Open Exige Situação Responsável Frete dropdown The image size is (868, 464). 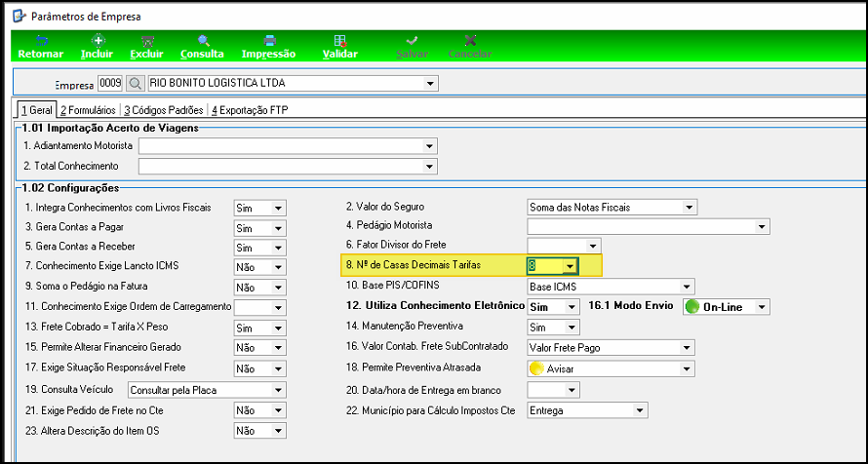pyautogui.click(x=279, y=367)
